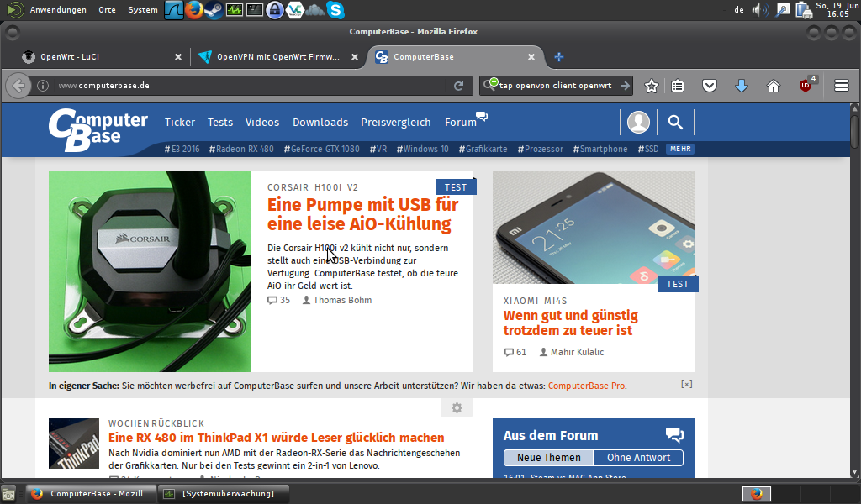Close the ComputerBase tab

pyautogui.click(x=531, y=57)
